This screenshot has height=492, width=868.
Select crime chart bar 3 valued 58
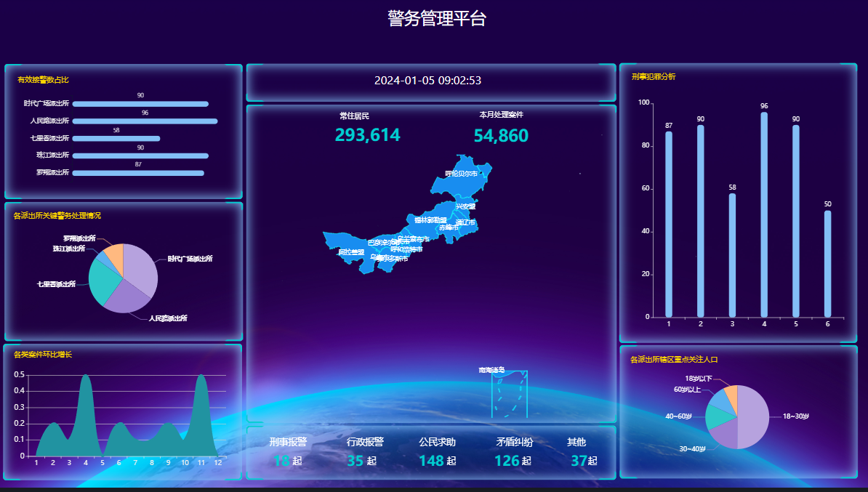pos(732,255)
